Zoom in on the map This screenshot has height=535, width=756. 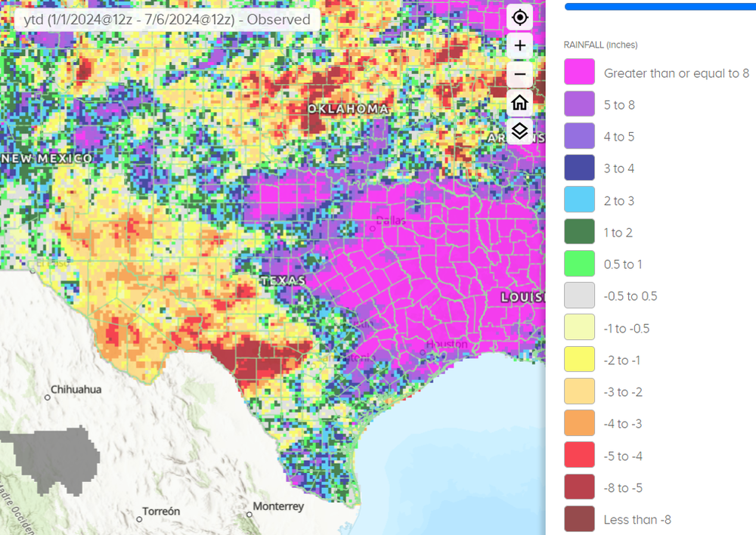coord(520,45)
